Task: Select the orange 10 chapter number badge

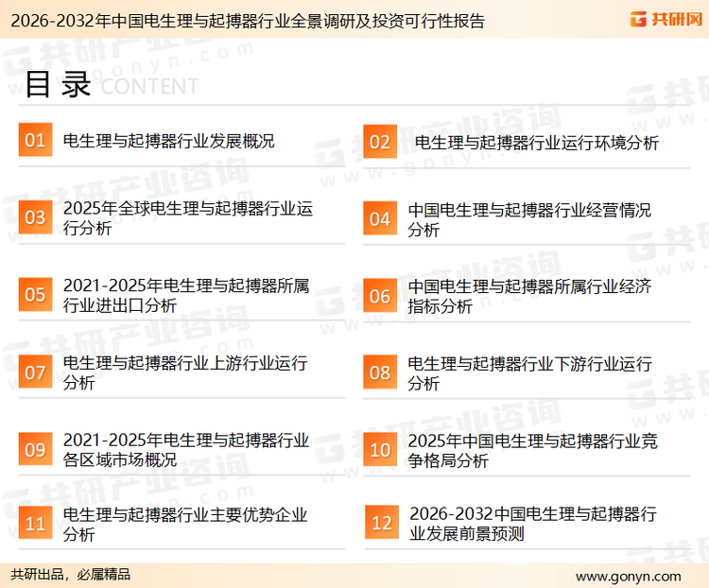Action: tap(380, 450)
